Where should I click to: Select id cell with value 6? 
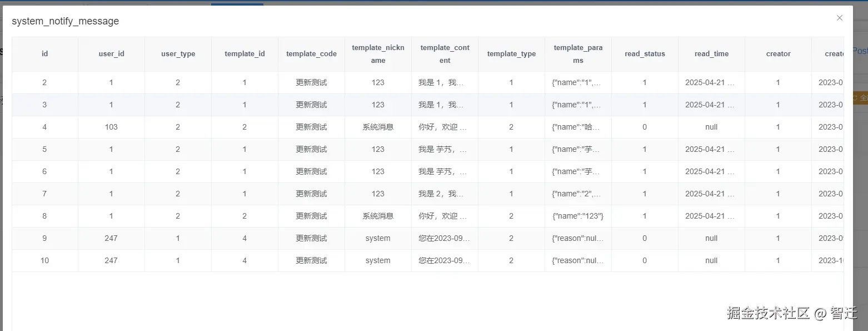44,171
